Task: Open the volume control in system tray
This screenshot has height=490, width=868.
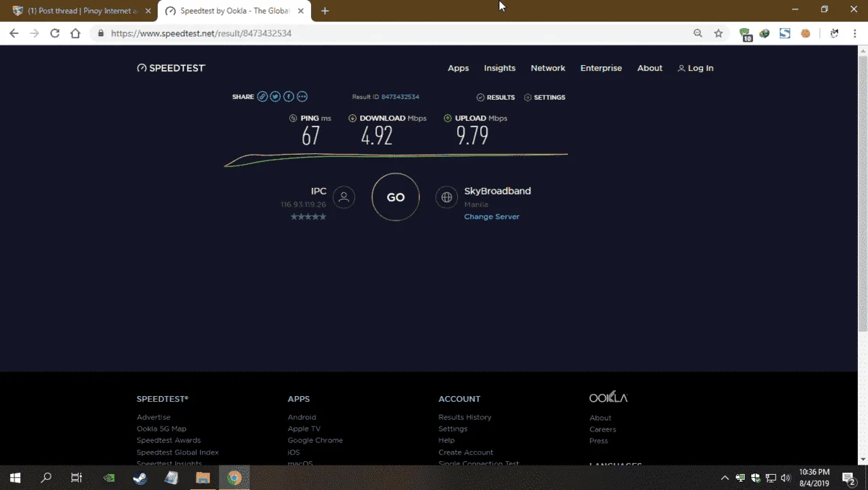Action: coord(786,478)
